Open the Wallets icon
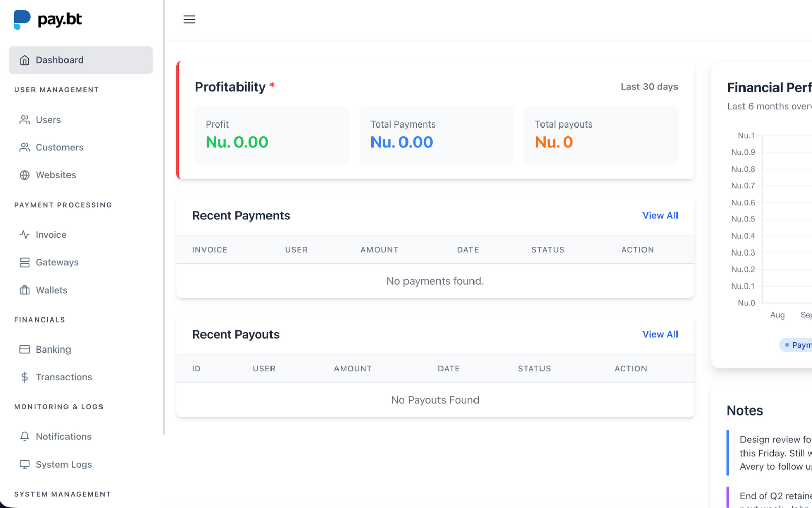 click(25, 290)
